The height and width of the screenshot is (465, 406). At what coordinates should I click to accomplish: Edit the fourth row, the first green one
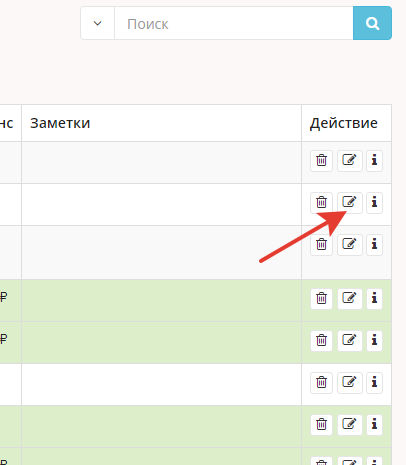[x=350, y=299]
